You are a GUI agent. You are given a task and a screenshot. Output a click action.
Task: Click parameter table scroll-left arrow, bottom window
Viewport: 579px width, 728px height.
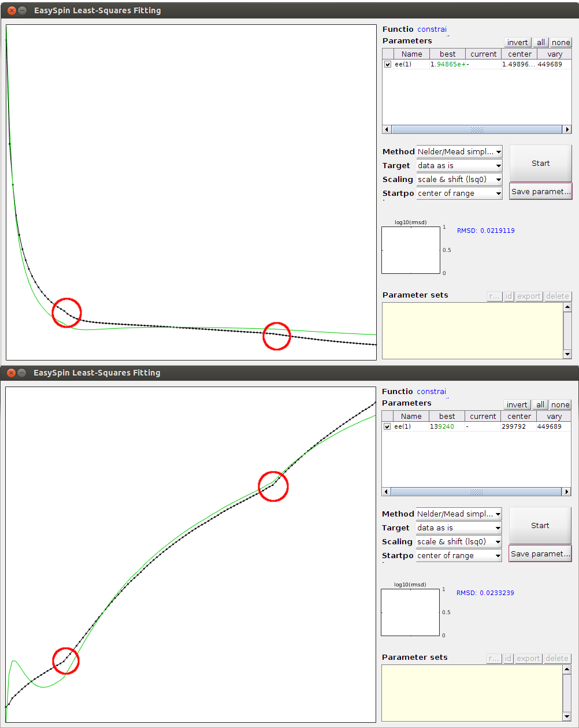coord(387,492)
